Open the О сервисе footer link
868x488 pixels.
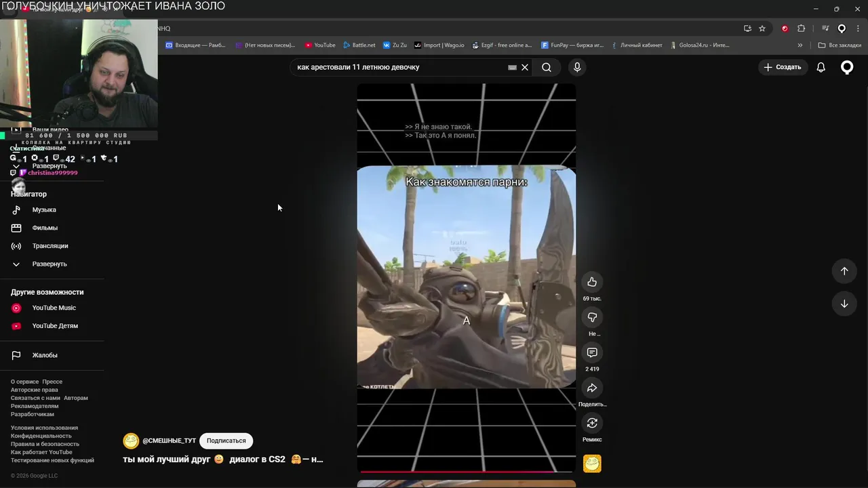(x=24, y=382)
